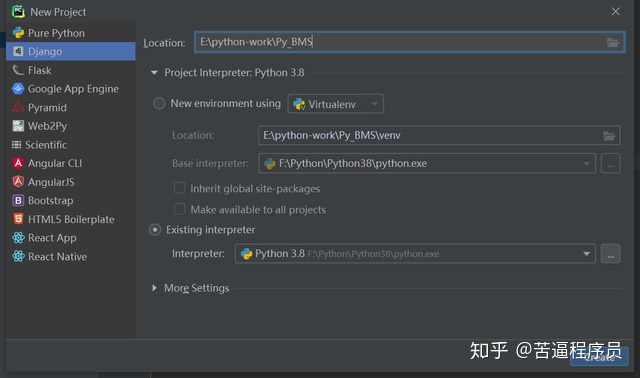
Task: Expand More Settings section
Action: pyautogui.click(x=154, y=288)
